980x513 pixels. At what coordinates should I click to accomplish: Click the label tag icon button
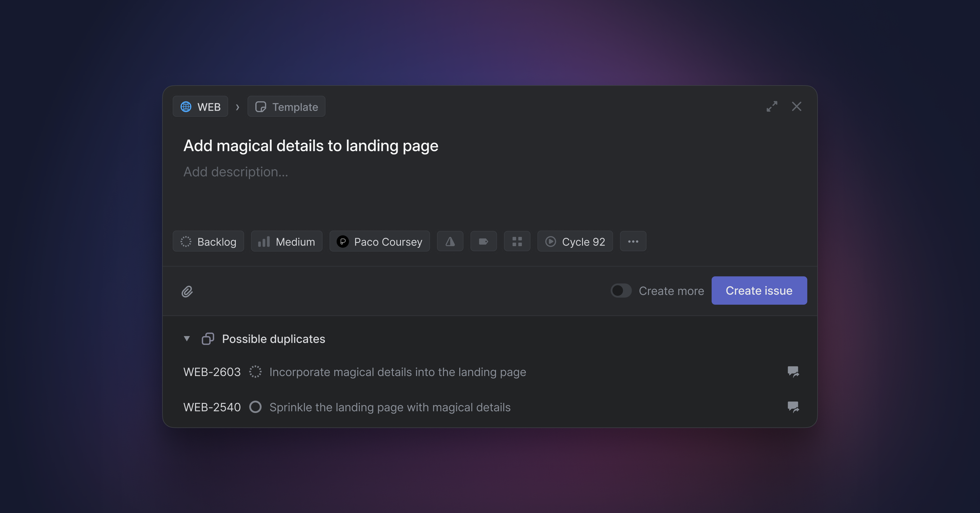coord(483,241)
